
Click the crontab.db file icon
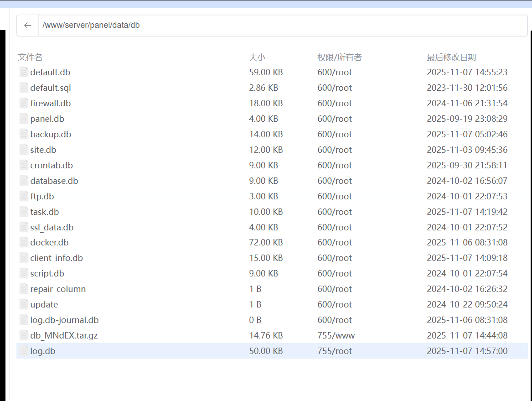(x=24, y=165)
